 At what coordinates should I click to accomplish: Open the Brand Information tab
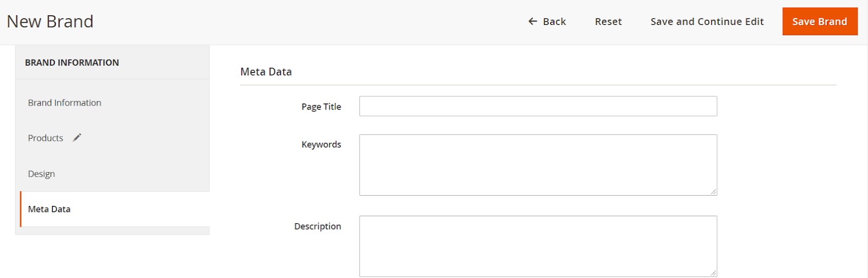(x=65, y=103)
